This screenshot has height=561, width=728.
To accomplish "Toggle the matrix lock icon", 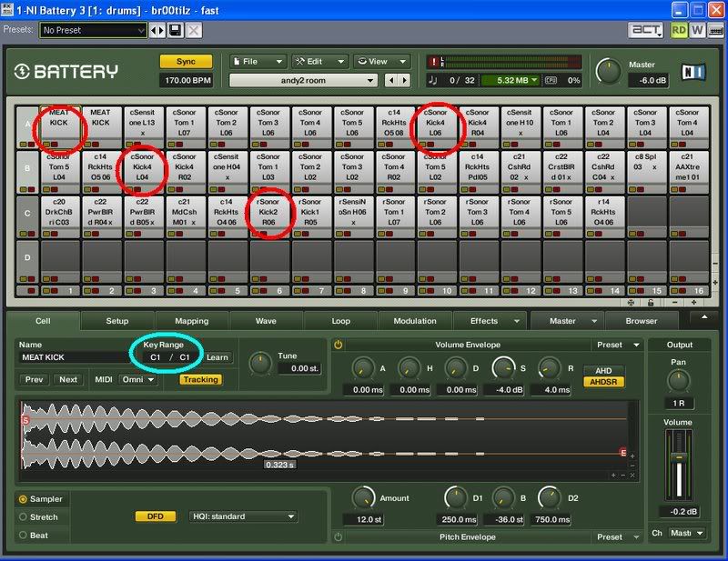I will click(x=651, y=303).
